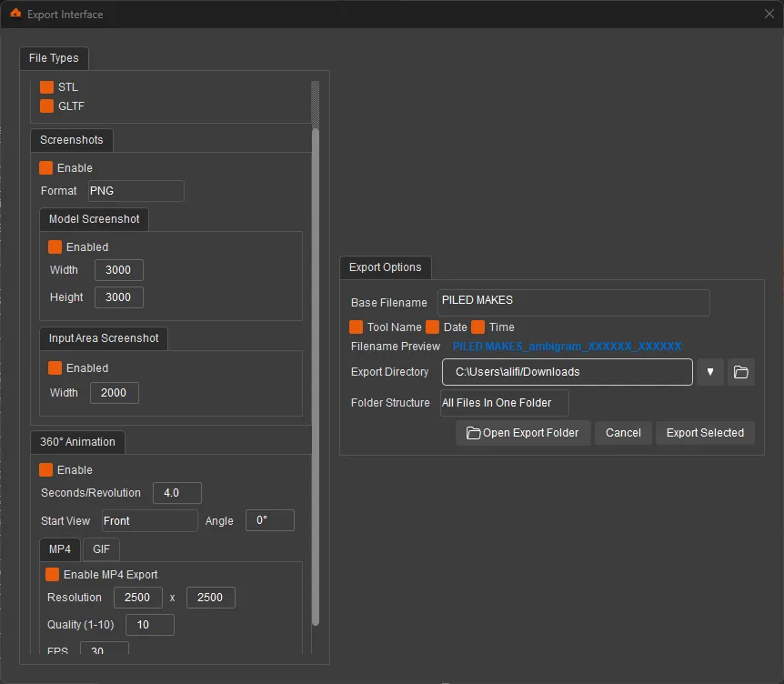Screen dimensions: 784x684
Task: Open the Start View dropdown showing Front
Action: (x=149, y=520)
